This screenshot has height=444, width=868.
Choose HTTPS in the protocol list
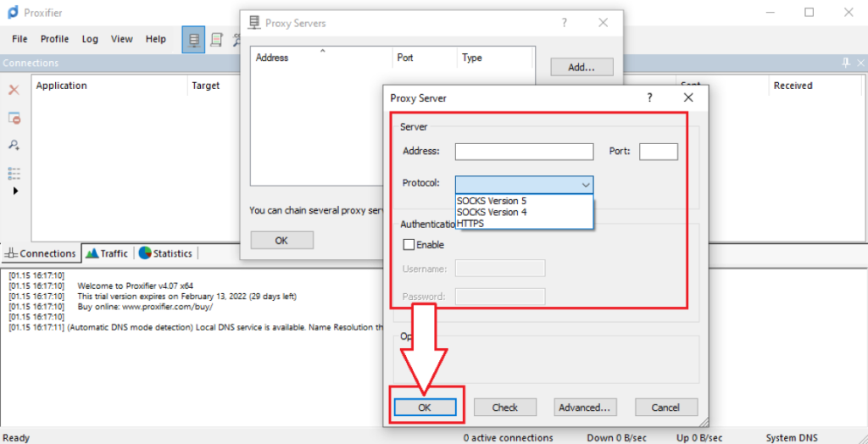[x=470, y=223]
